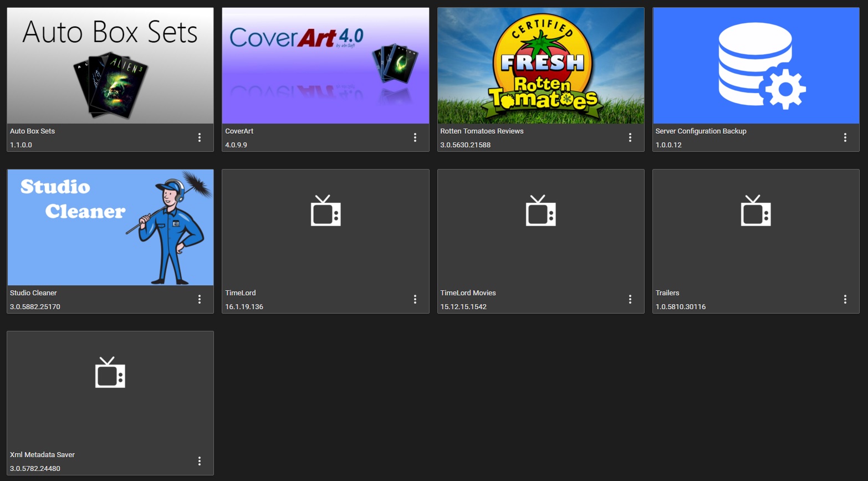Click the TimeLord plugin three-dot menu

[415, 299]
